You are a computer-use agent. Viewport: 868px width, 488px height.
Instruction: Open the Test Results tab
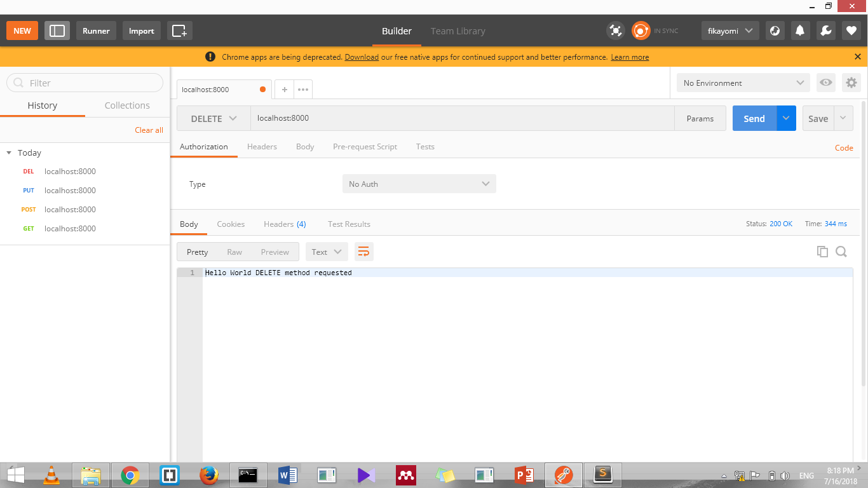[x=349, y=224]
